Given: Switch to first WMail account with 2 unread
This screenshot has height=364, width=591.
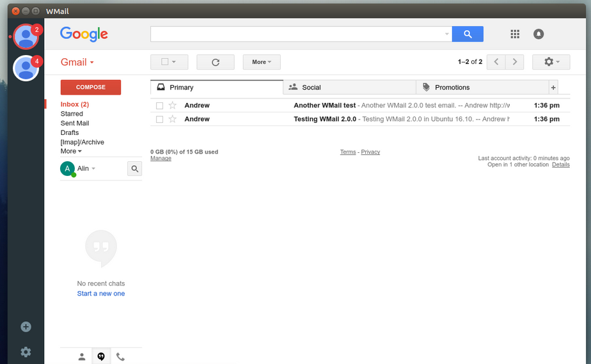Looking at the screenshot, I should [x=26, y=37].
